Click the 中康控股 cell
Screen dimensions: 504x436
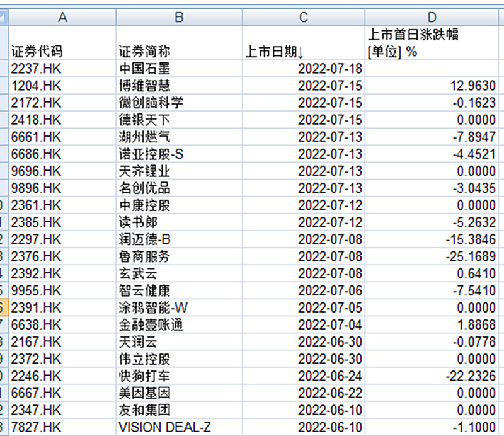click(x=179, y=205)
